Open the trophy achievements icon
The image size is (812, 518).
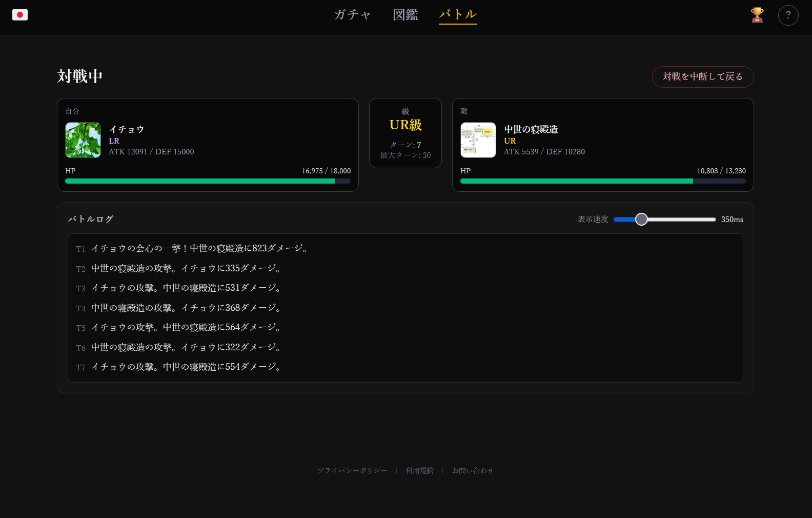757,15
